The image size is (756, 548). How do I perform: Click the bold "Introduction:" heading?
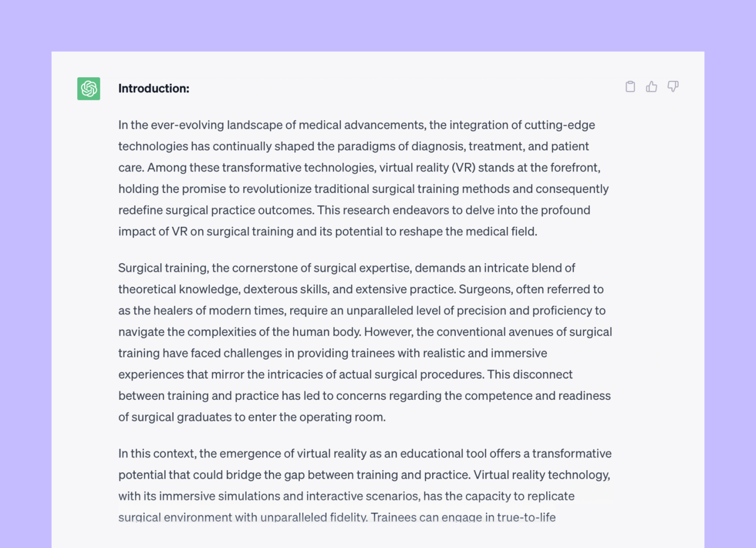coord(154,89)
